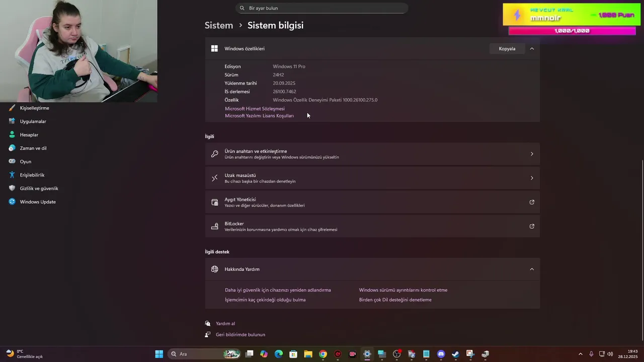Viewport: 644px width, 362px height.
Task: Open Discord from the taskbar
Action: (441, 354)
